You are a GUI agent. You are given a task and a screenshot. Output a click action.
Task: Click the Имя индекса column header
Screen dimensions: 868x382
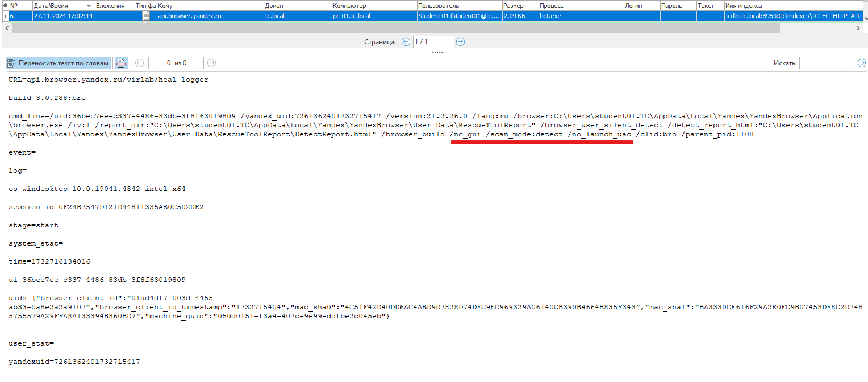click(x=794, y=5)
